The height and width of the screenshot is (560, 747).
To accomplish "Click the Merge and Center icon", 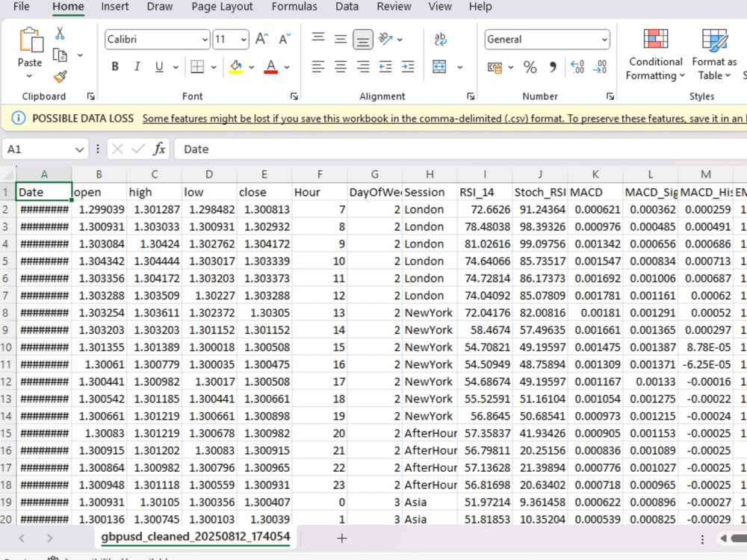I will click(439, 66).
